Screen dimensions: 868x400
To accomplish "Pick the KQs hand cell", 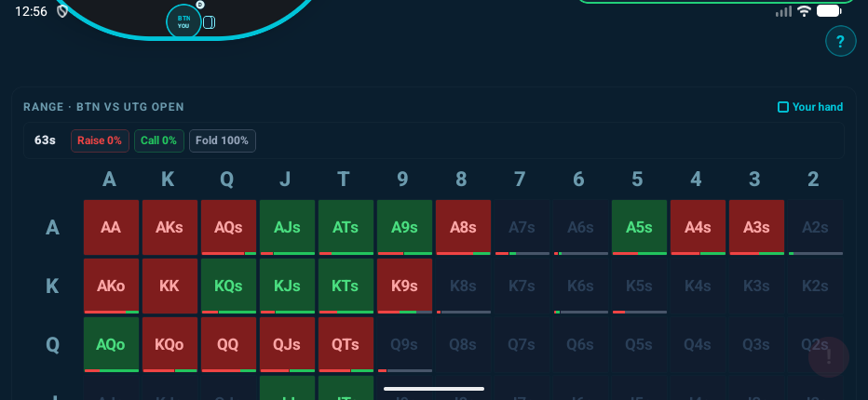I will pyautogui.click(x=228, y=286).
